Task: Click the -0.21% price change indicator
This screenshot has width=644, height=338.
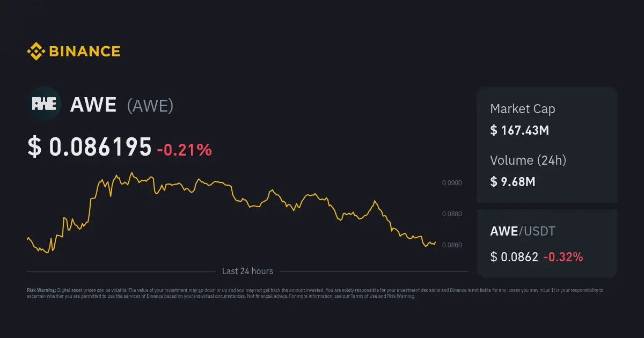Action: [x=184, y=150]
